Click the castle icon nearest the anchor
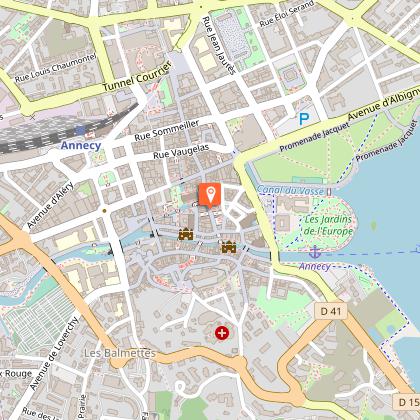The image size is (420, 420). point(229,247)
